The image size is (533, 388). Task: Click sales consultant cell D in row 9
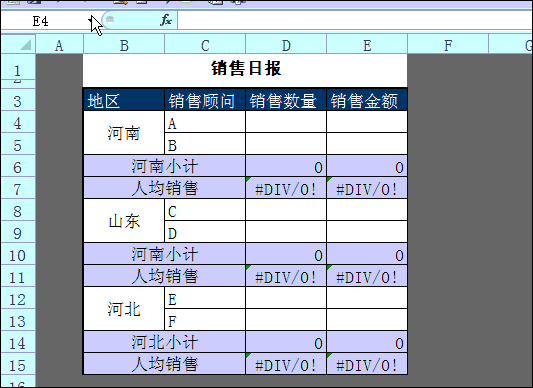tap(205, 232)
